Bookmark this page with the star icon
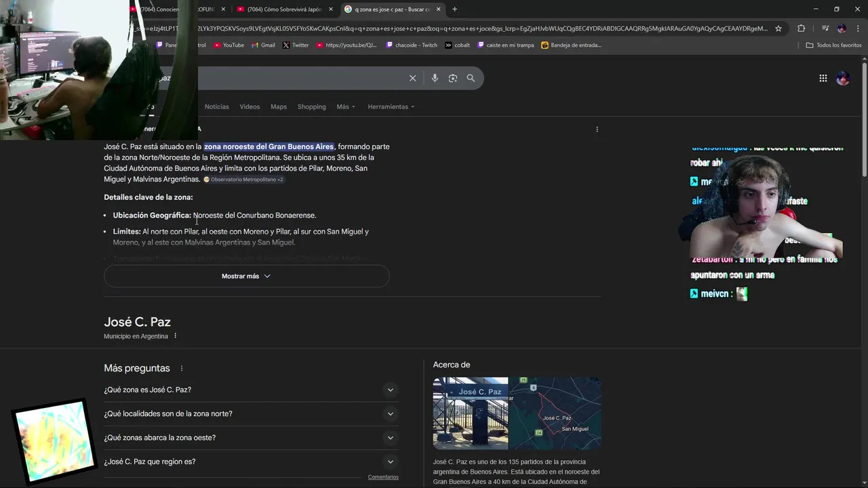The width and height of the screenshot is (868, 488). (778, 28)
